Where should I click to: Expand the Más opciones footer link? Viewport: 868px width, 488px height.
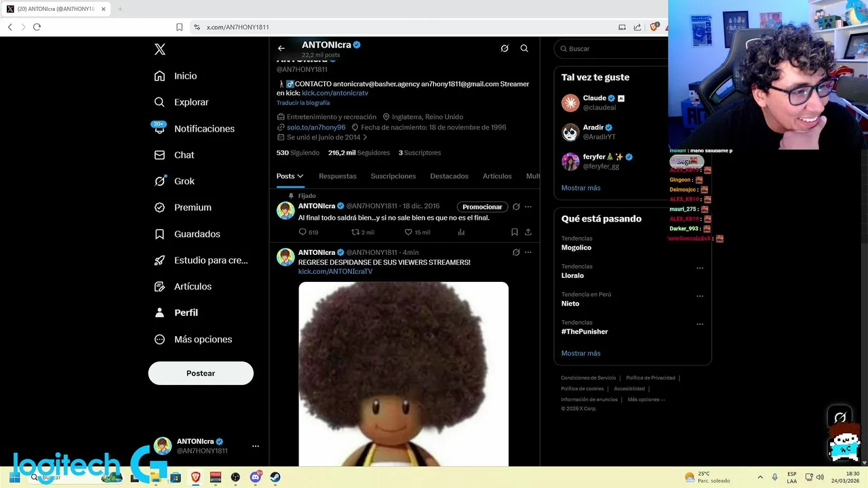click(646, 400)
